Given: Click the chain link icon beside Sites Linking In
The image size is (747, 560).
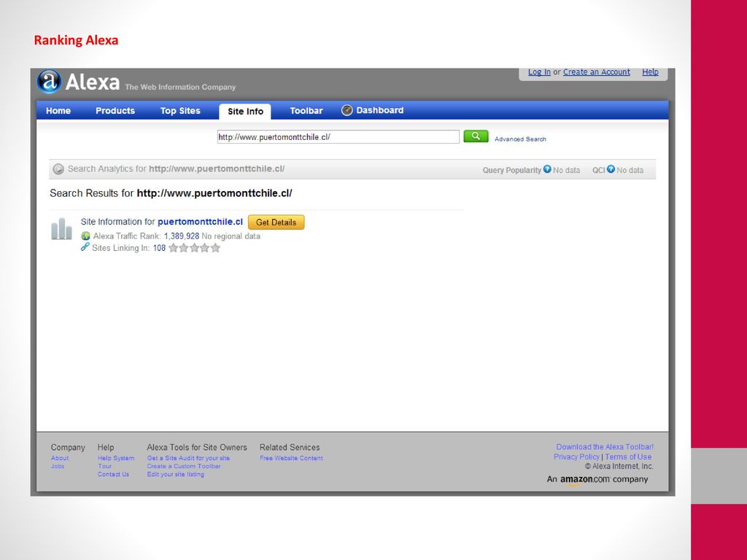Looking at the screenshot, I should [x=85, y=246].
